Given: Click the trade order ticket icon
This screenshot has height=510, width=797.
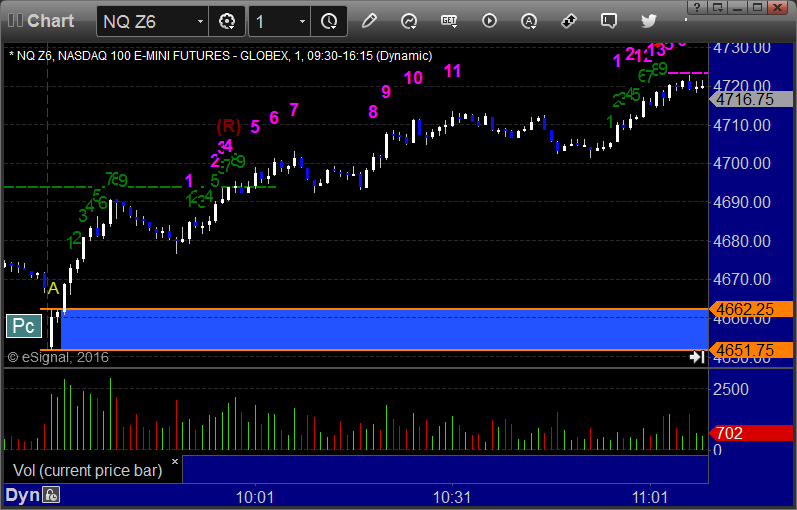Looking at the screenshot, I should click(568, 21).
